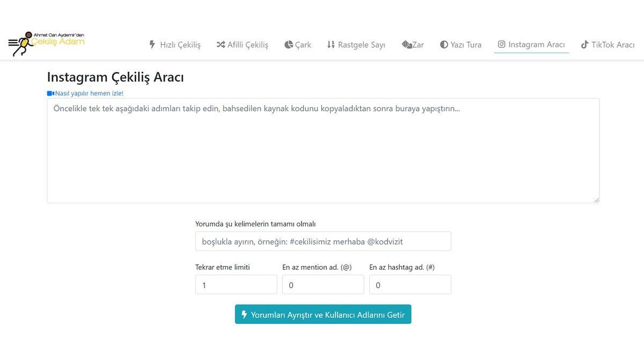Click the TikTok note icon in navigation
Image resolution: width=644 pixels, height=362 pixels.
point(584,45)
